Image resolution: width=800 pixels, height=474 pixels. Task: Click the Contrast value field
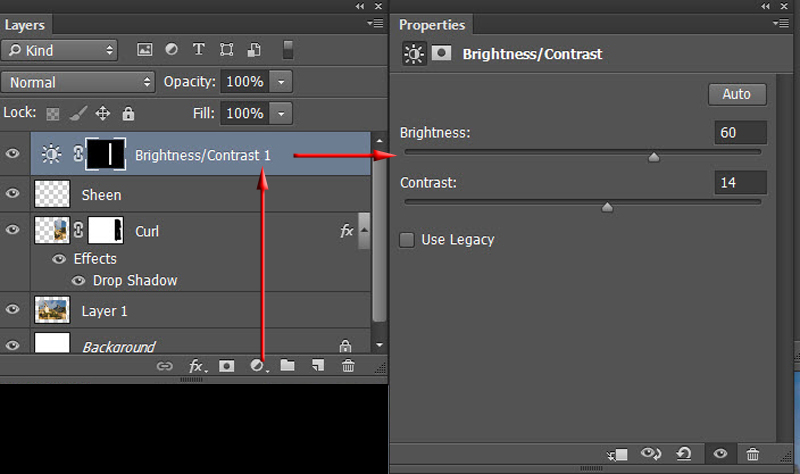[740, 182]
